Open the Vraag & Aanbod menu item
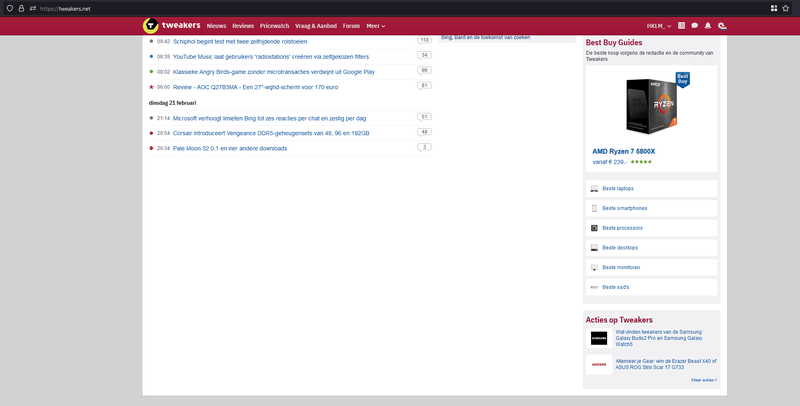 pyautogui.click(x=316, y=26)
